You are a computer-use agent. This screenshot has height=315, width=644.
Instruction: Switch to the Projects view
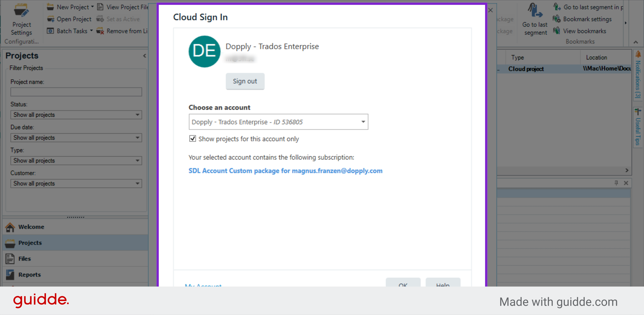pos(75,243)
